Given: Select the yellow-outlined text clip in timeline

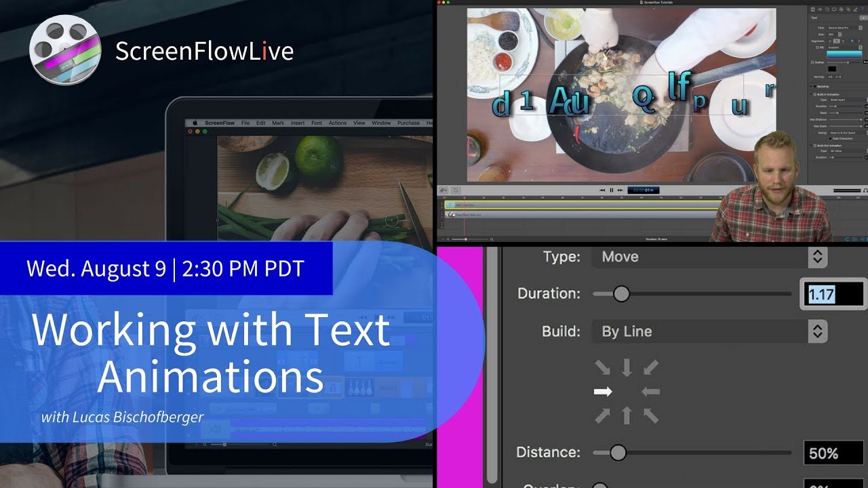Looking at the screenshot, I should (583, 205).
